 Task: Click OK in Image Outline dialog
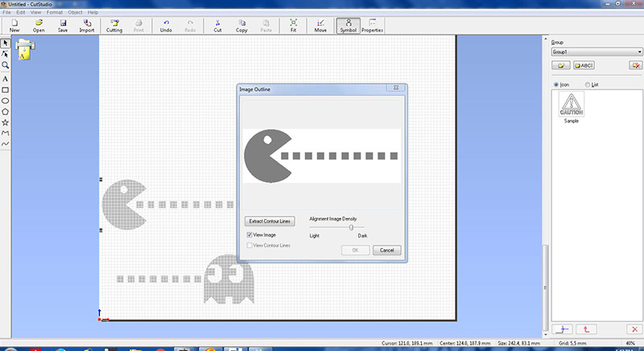(x=355, y=250)
